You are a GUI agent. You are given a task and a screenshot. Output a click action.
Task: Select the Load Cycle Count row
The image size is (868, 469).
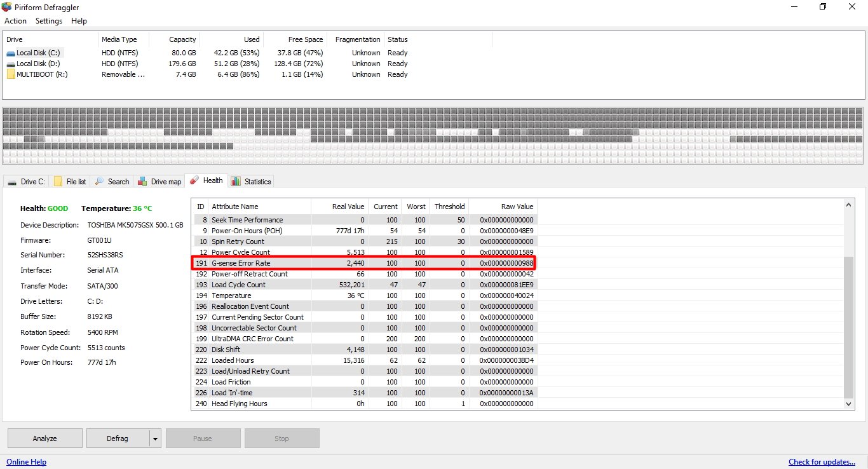(364, 285)
